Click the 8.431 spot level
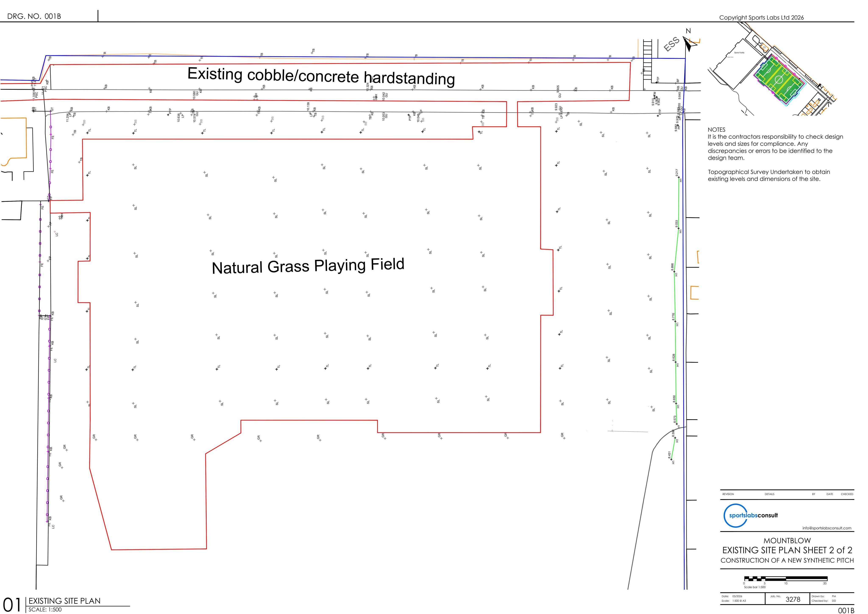The image size is (868, 614). pyautogui.click(x=669, y=455)
